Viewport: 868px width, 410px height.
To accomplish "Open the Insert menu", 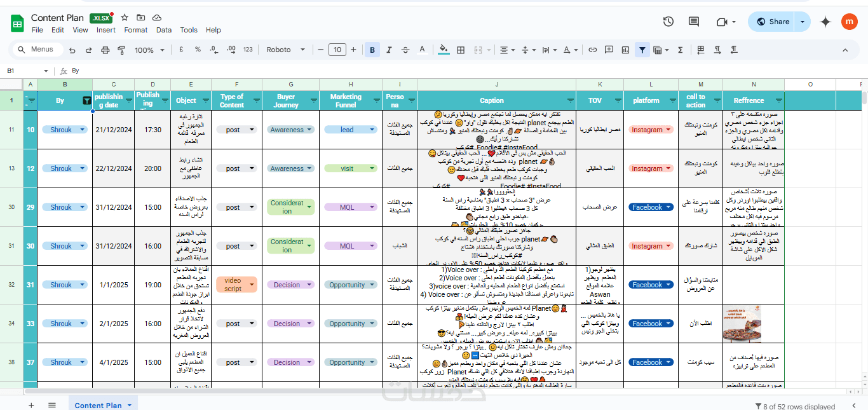I will [x=106, y=30].
